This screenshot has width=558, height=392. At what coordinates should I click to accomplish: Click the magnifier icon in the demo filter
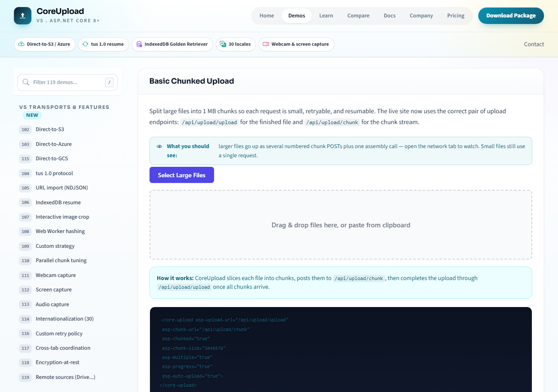click(26, 82)
